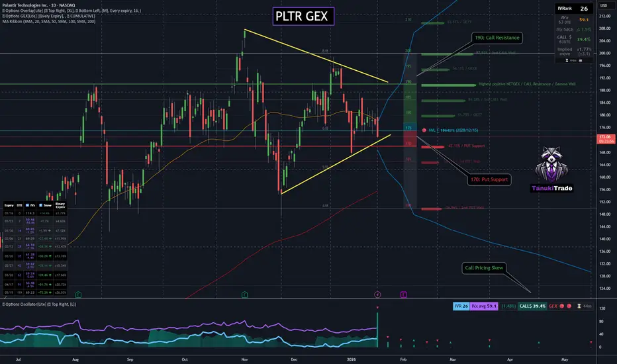Click the red HVL marker dot at 175
Image resolution: width=617 pixels, height=364 pixels.
[x=424, y=130]
